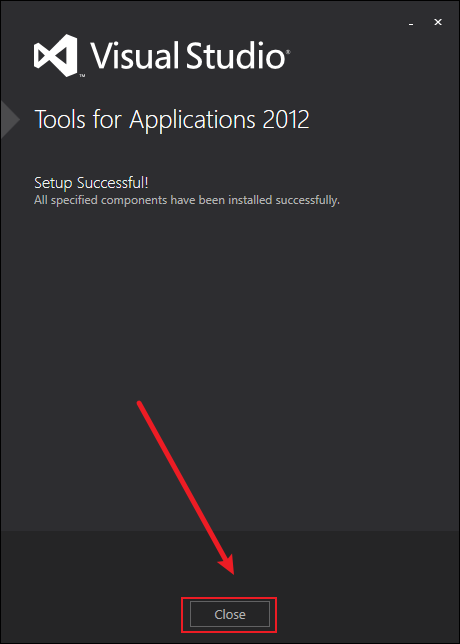Click the tail of the red arrow annotation
This screenshot has width=460, height=644.
[140, 404]
